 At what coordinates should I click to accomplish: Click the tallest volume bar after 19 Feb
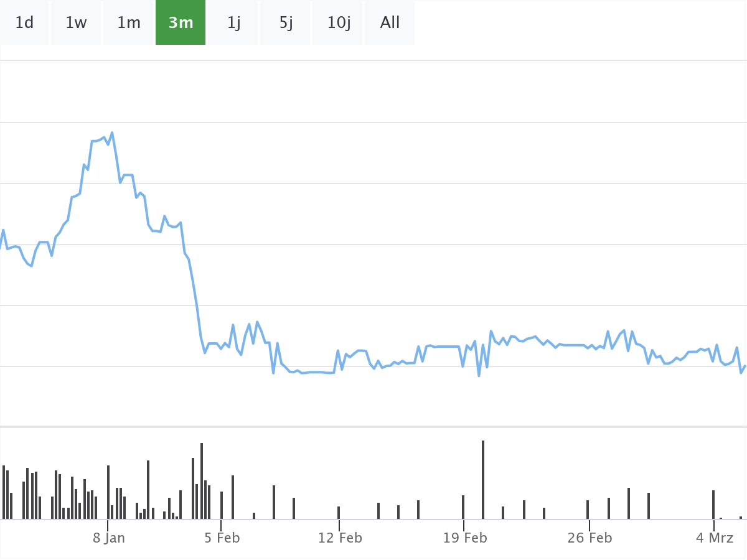[483, 479]
